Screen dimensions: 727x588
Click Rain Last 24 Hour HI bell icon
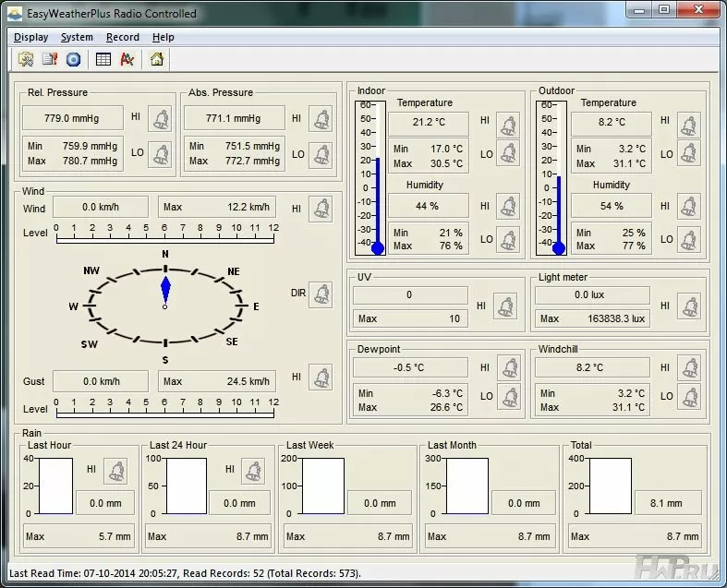[x=253, y=472]
